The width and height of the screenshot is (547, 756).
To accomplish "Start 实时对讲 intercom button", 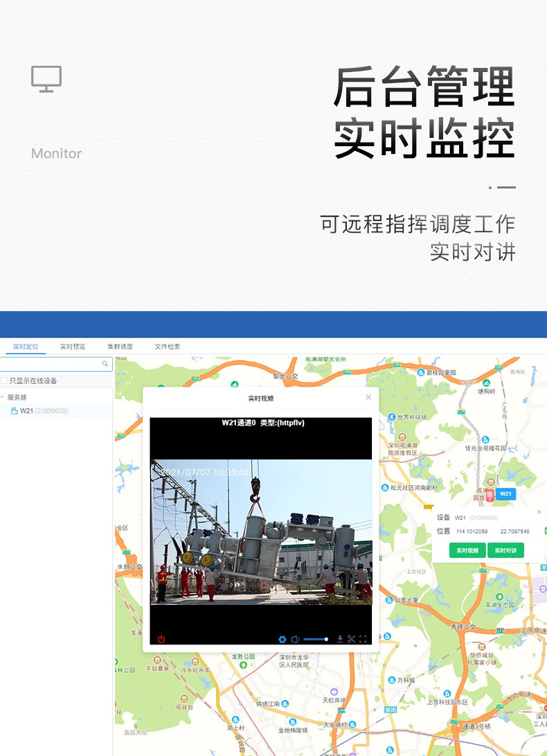I will [505, 551].
